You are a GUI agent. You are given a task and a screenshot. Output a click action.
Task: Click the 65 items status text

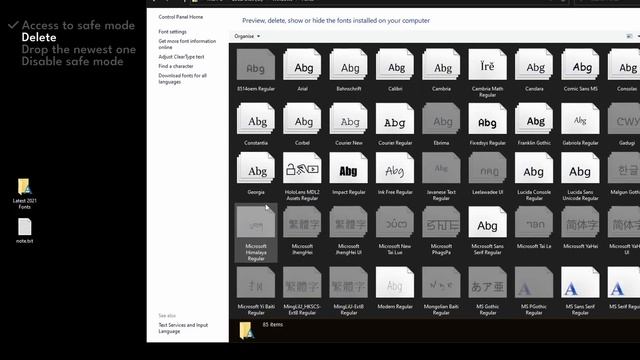click(273, 324)
